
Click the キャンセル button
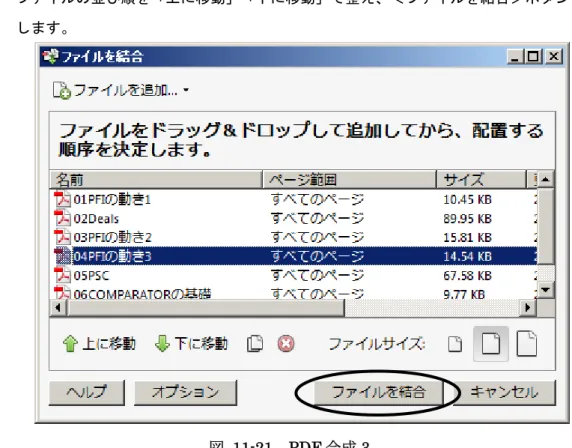coord(504,393)
